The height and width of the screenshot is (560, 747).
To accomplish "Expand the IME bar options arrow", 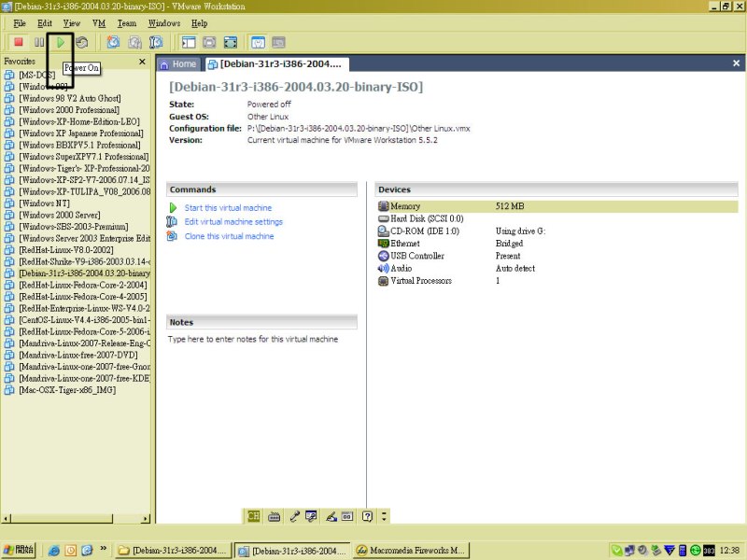I will point(384,516).
